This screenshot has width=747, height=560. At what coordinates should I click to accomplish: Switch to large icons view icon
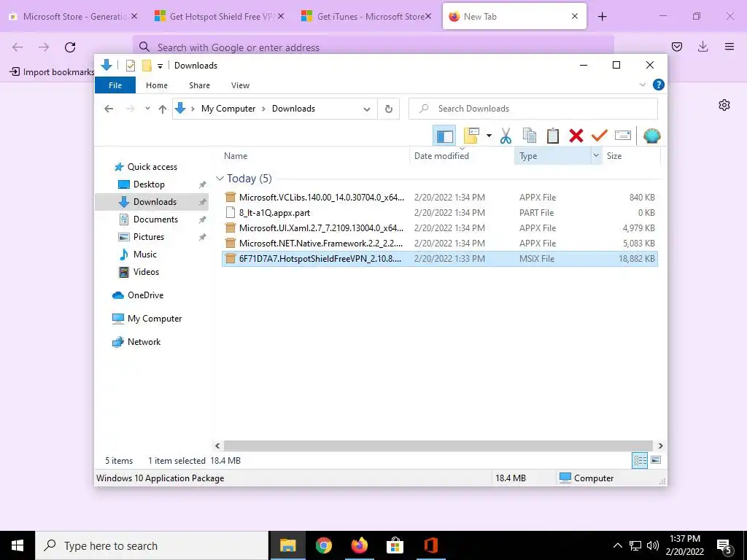click(656, 460)
